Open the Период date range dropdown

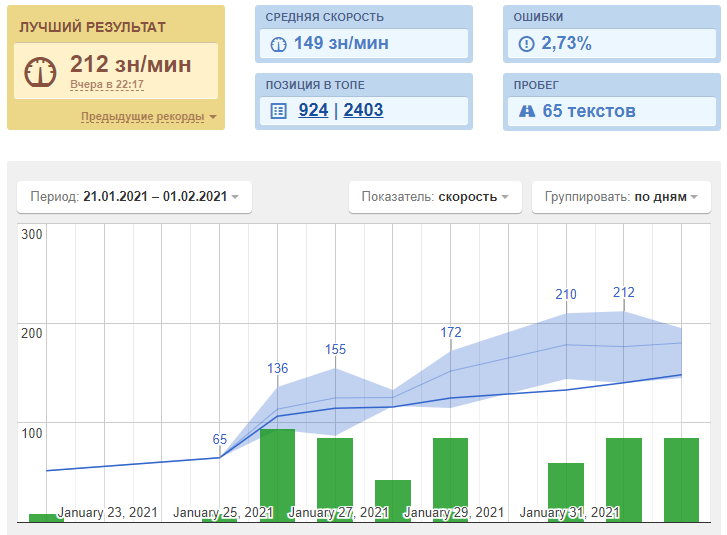tap(134, 197)
